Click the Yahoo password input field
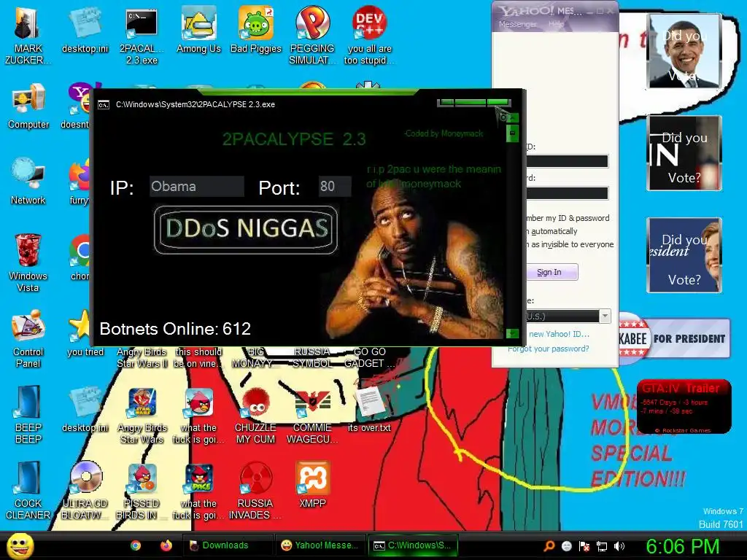 click(567, 192)
